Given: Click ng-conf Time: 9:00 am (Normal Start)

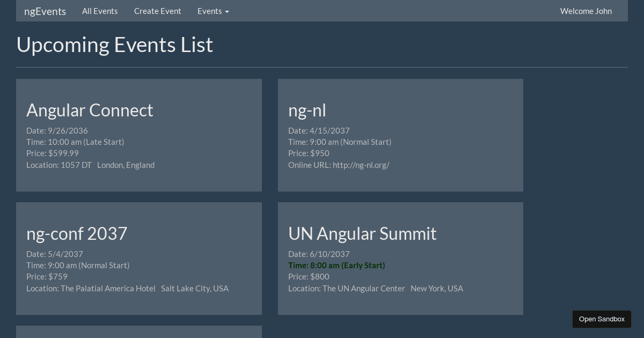Looking at the screenshot, I should tap(78, 265).
